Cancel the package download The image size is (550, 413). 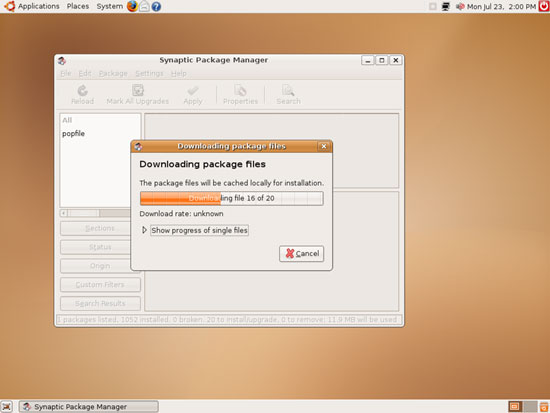pos(302,254)
